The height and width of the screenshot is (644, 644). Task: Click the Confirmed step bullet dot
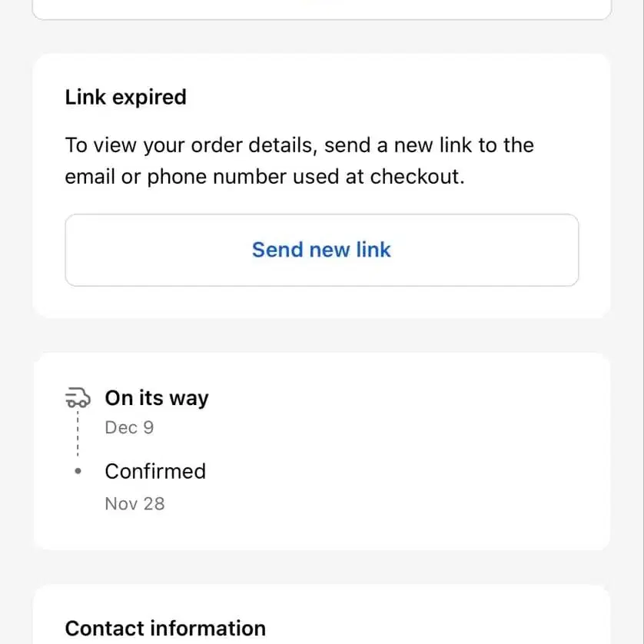pyautogui.click(x=78, y=471)
